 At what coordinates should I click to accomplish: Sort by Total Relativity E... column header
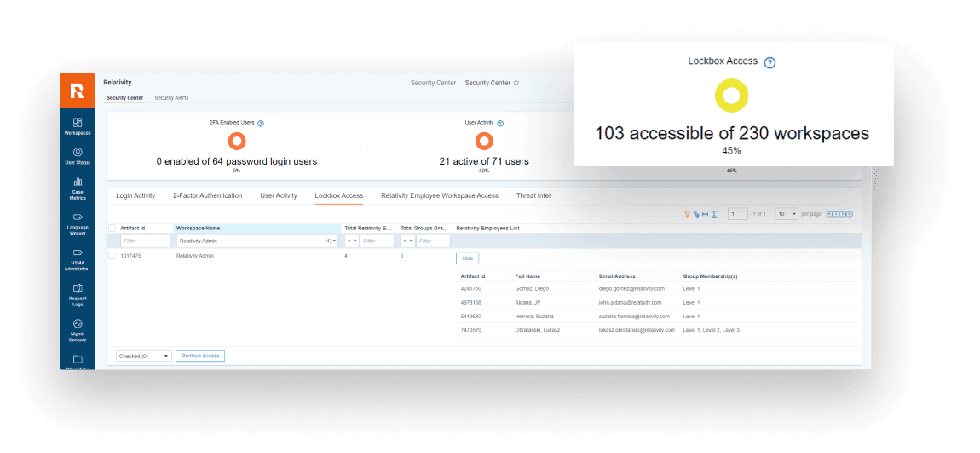tap(369, 229)
